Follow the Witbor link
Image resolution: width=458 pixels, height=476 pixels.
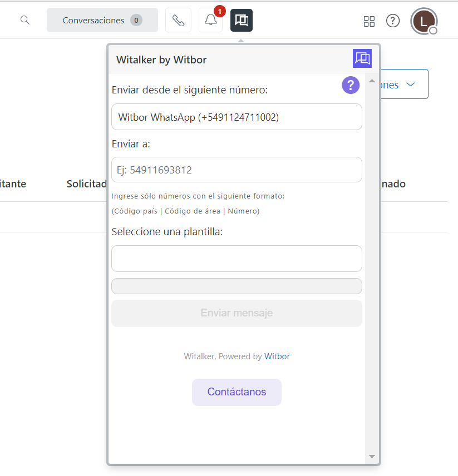[x=277, y=356]
